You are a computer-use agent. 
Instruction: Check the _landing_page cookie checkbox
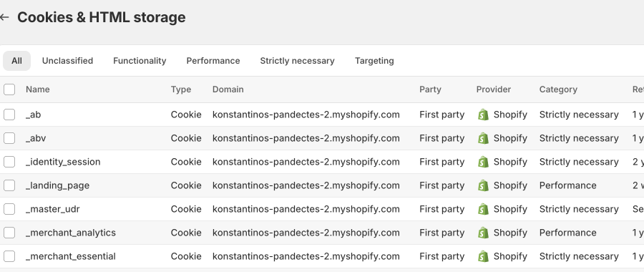click(x=9, y=185)
